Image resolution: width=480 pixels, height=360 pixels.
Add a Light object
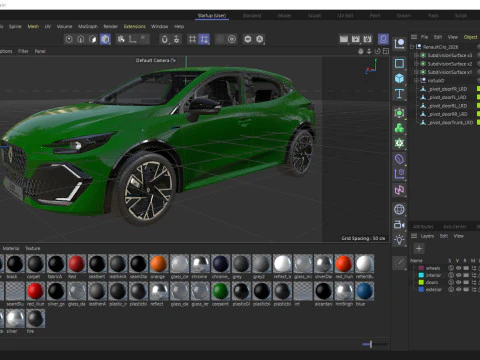click(x=399, y=240)
